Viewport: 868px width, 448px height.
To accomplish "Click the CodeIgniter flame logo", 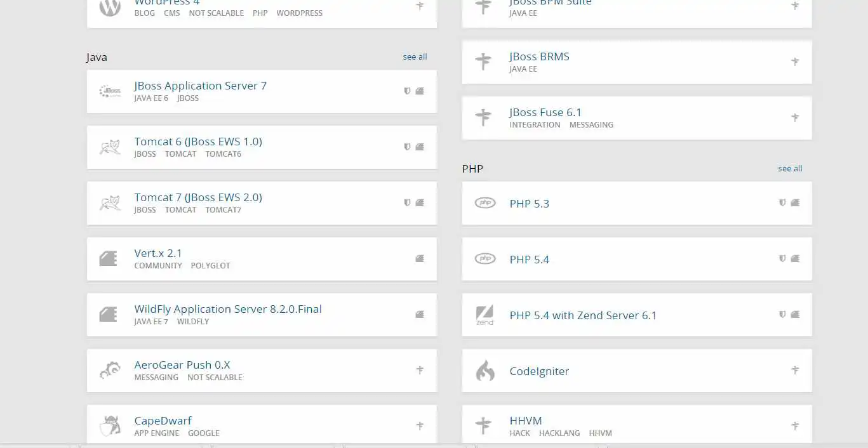I will [485, 371].
